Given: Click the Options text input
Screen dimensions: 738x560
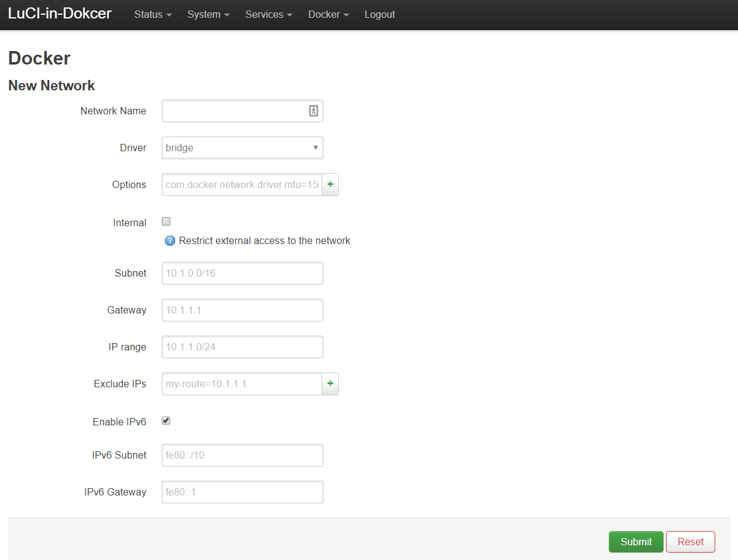Looking at the screenshot, I should tap(242, 184).
